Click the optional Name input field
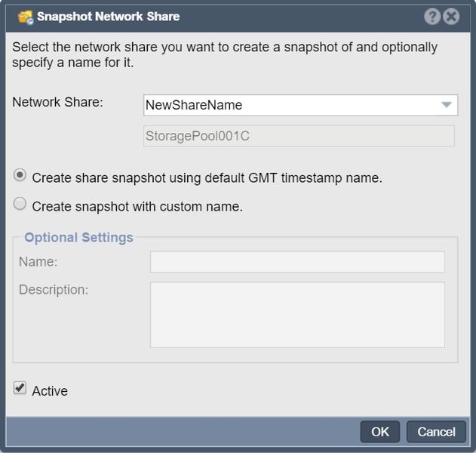Image resolution: width=476 pixels, height=453 pixels. coord(297,261)
